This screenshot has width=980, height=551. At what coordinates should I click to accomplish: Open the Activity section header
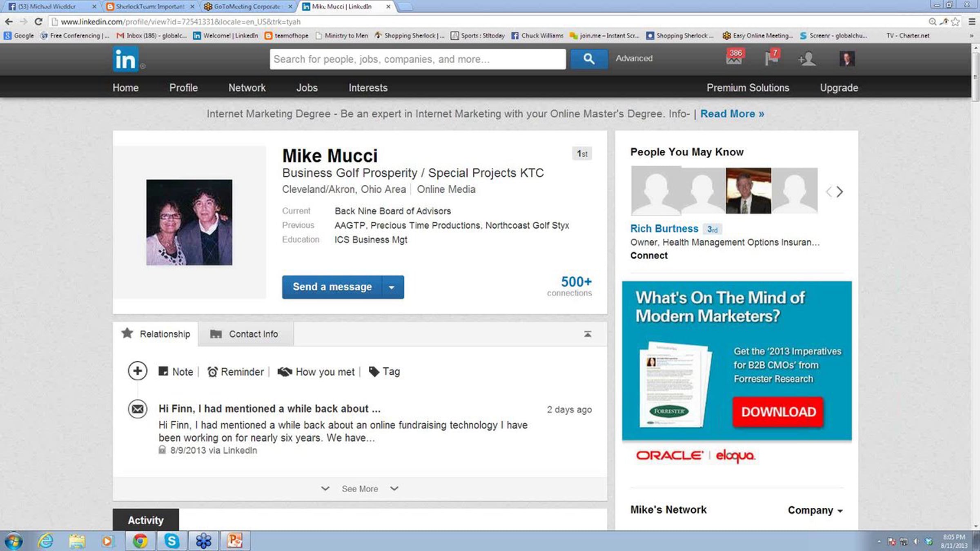tap(146, 520)
